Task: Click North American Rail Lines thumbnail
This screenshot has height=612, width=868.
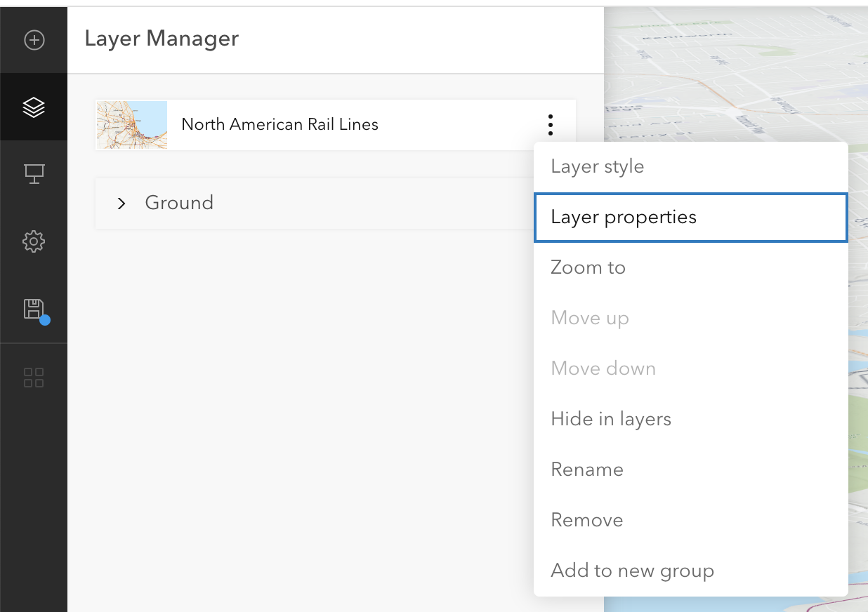Action: pyautogui.click(x=132, y=125)
